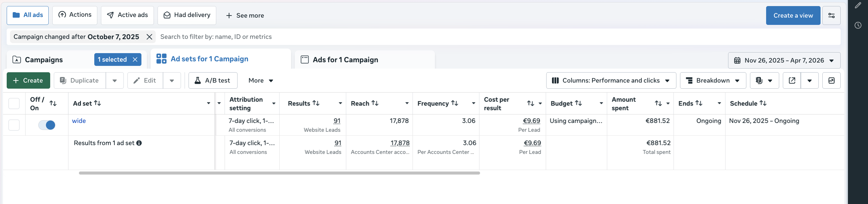
Task: Open the clock history icon in right sidebar
Action: coord(858,25)
